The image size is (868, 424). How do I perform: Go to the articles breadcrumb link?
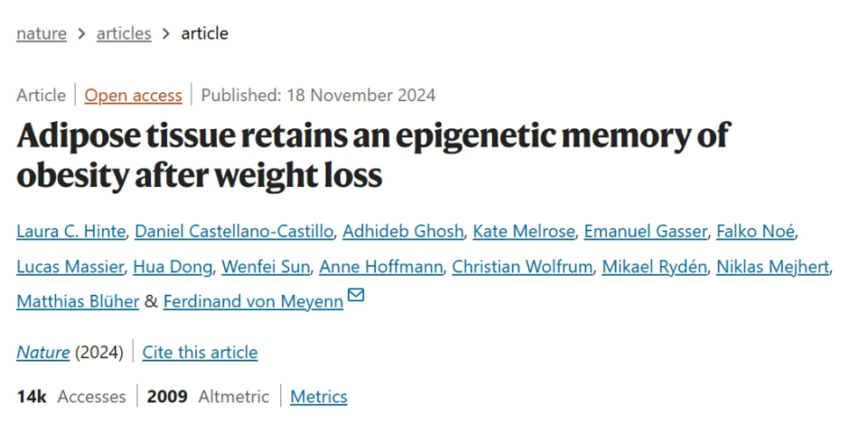click(124, 33)
